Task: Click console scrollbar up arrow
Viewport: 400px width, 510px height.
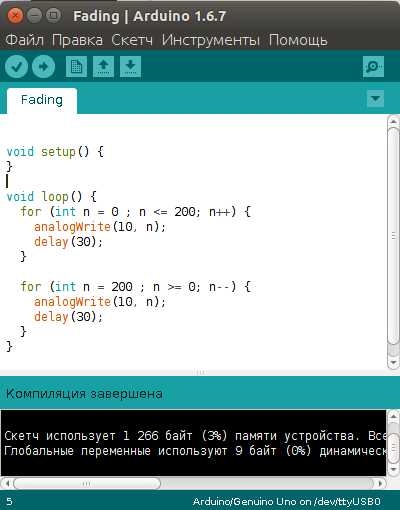Action: tap(393, 416)
